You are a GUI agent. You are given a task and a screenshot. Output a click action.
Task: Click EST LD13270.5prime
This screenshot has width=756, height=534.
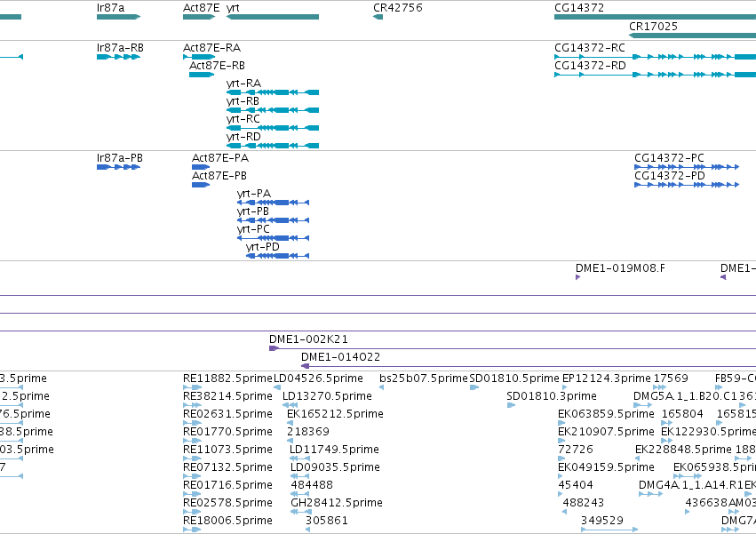pos(290,405)
